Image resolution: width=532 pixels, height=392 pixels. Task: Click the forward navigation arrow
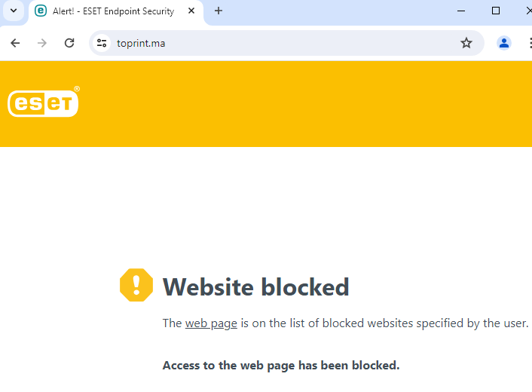[42, 43]
